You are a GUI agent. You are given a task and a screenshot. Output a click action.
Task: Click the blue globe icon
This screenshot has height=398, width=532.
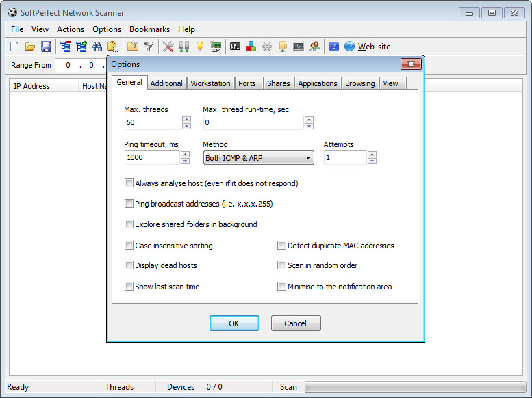pos(349,47)
